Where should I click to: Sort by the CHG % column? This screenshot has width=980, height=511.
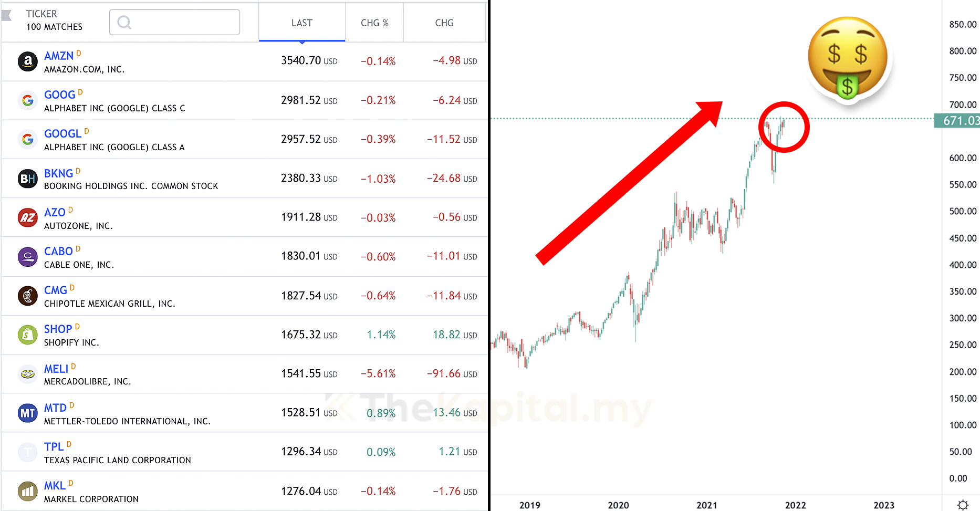click(x=374, y=23)
